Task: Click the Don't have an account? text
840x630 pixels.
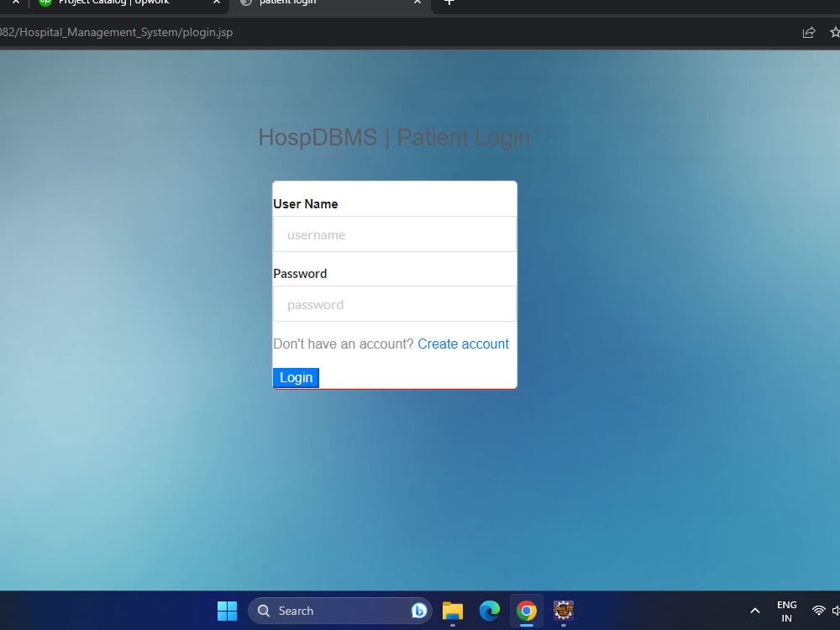Action: click(344, 344)
